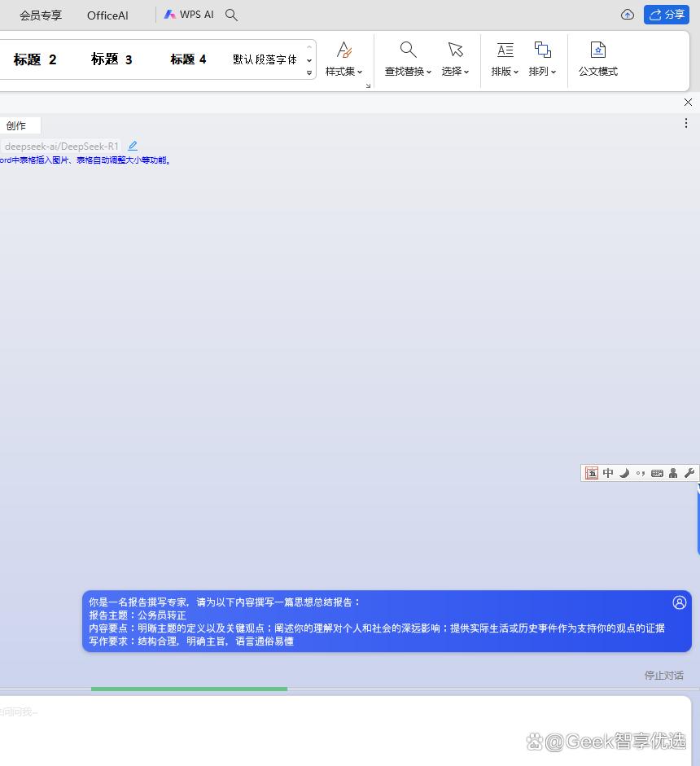Open the IME soft keyboard
This screenshot has height=766, width=700.
[657, 473]
